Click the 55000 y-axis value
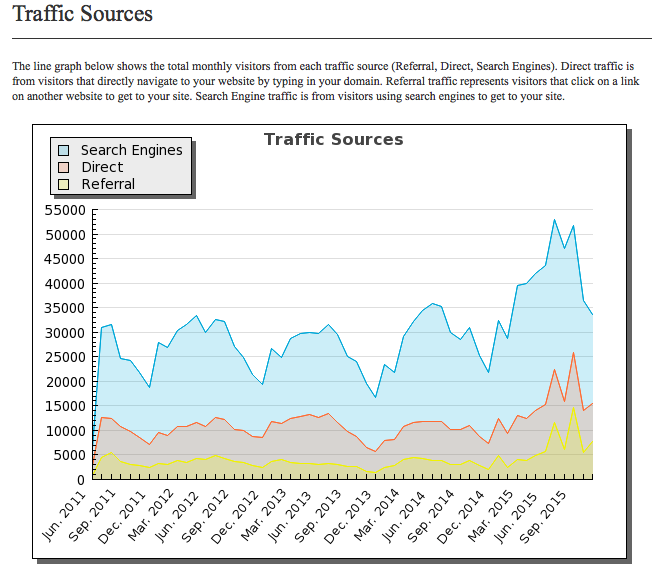 [67, 211]
